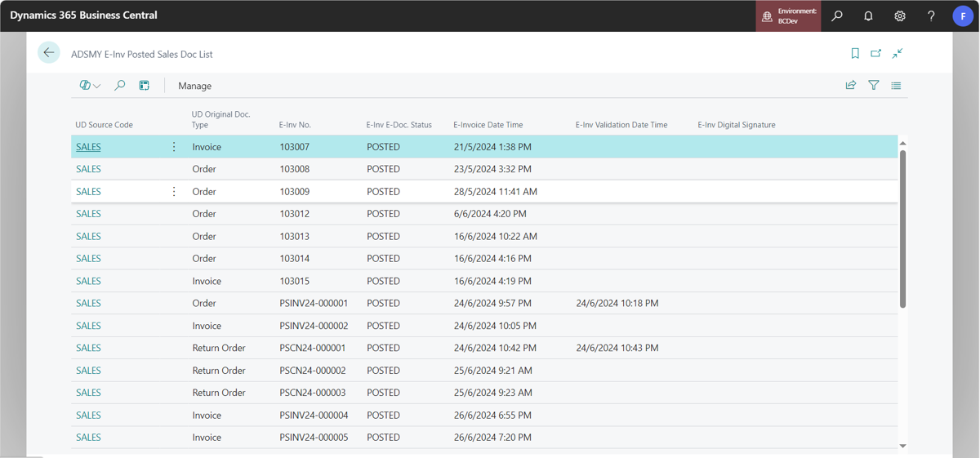The image size is (980, 458).
Task: Sort by E-Inv No. column header
Action: (295, 125)
